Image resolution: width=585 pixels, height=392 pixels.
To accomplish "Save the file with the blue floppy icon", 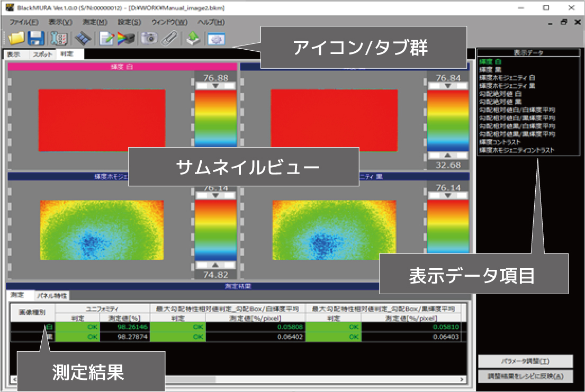I will click(x=36, y=38).
